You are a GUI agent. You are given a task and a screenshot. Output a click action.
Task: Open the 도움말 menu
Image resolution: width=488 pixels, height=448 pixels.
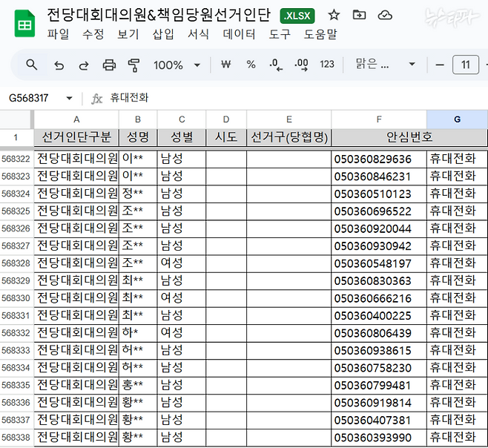pos(320,34)
